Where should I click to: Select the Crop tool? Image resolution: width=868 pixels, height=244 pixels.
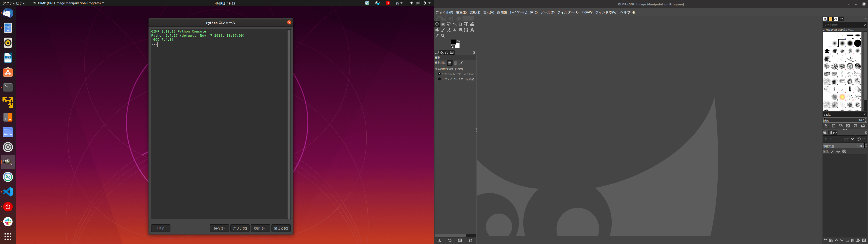pos(461,24)
